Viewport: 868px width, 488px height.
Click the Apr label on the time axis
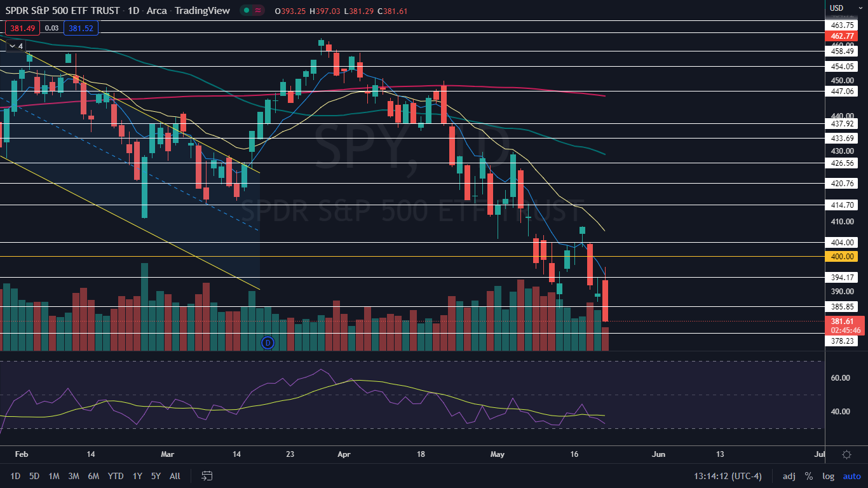(x=344, y=455)
